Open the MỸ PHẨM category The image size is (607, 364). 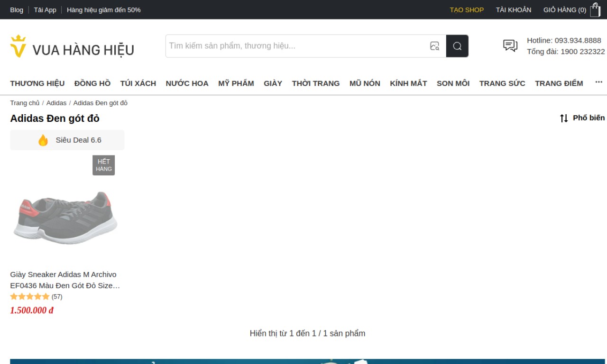point(236,83)
